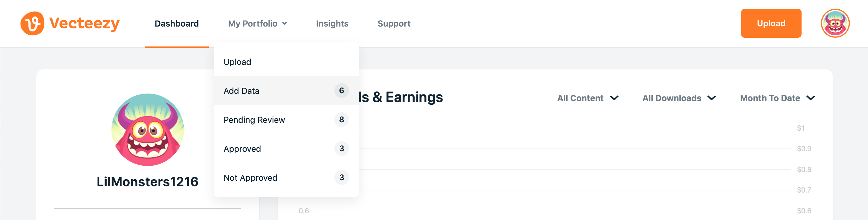The image size is (868, 220).
Task: Click the large LilMonsters1216 profile picture
Action: 148,130
